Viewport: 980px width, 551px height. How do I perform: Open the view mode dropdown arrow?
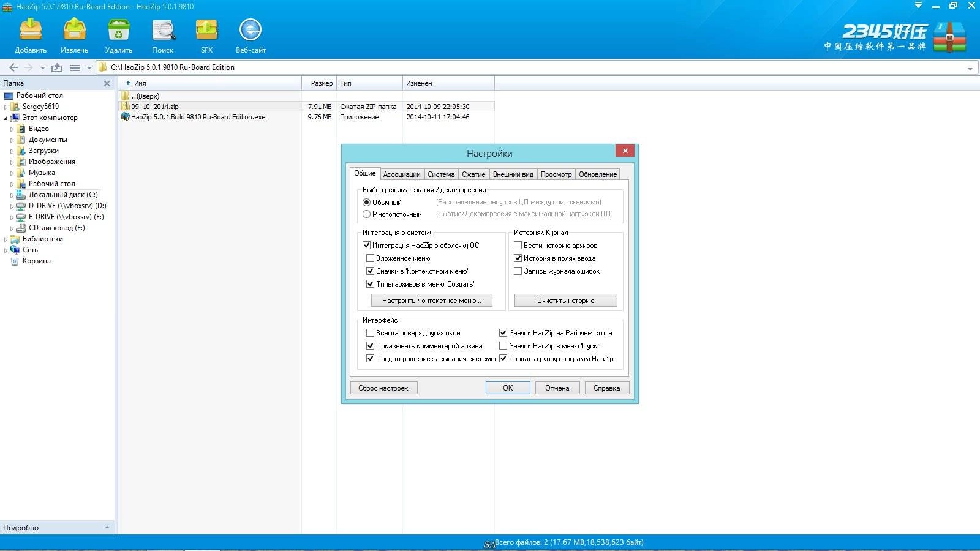coord(89,68)
